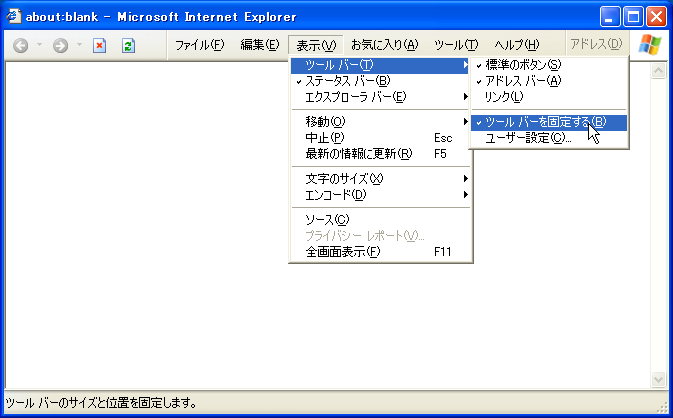This screenshot has width=673, height=418.
Task: Expand the 文字のサイズ(X) submenu
Action: click(x=380, y=179)
